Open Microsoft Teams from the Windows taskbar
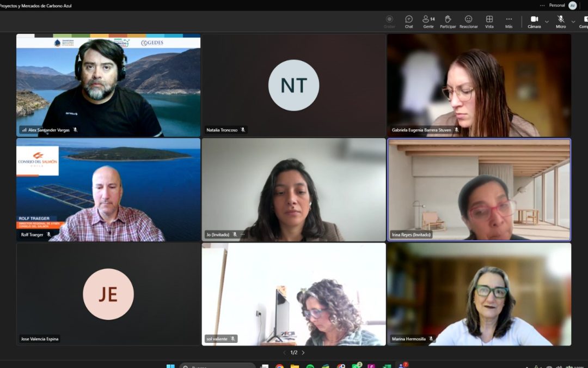Viewport: 588px width, 368px height. 402,365
